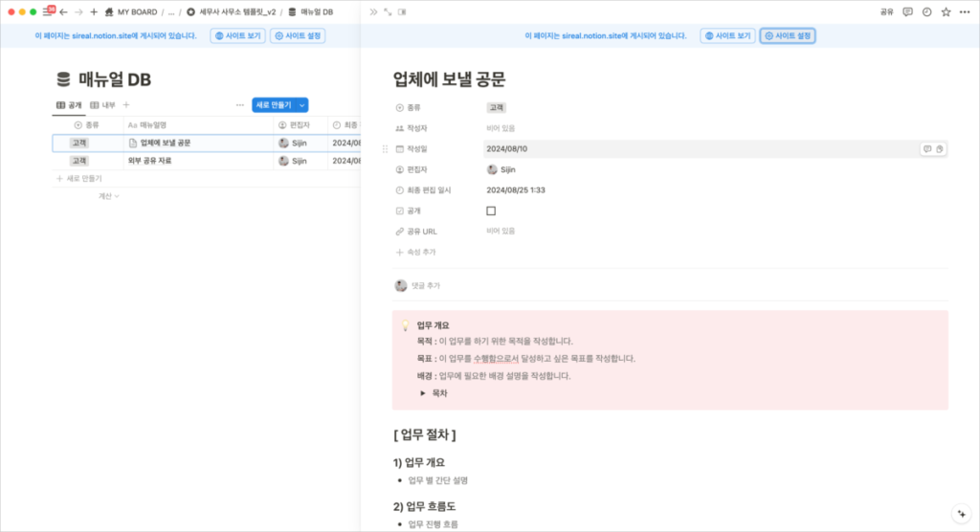Viewport: 980px width, 532px height.
Task: Click 종류 property label in page
Action: [x=409, y=107]
